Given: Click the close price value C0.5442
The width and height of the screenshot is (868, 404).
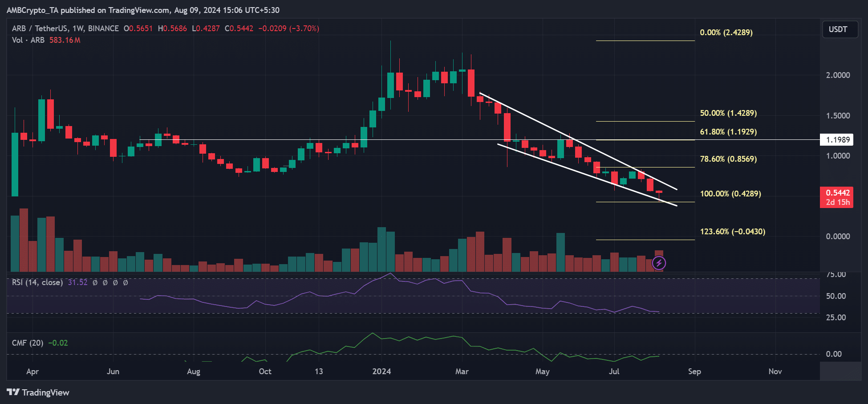Looking at the screenshot, I should (239, 29).
